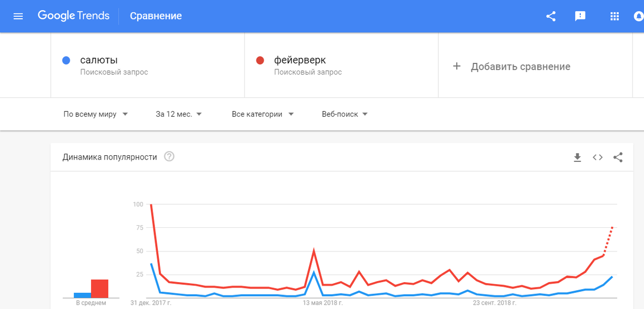Expand the Все категории dropdown
Image resolution: width=644 pixels, height=309 pixels.
click(263, 114)
